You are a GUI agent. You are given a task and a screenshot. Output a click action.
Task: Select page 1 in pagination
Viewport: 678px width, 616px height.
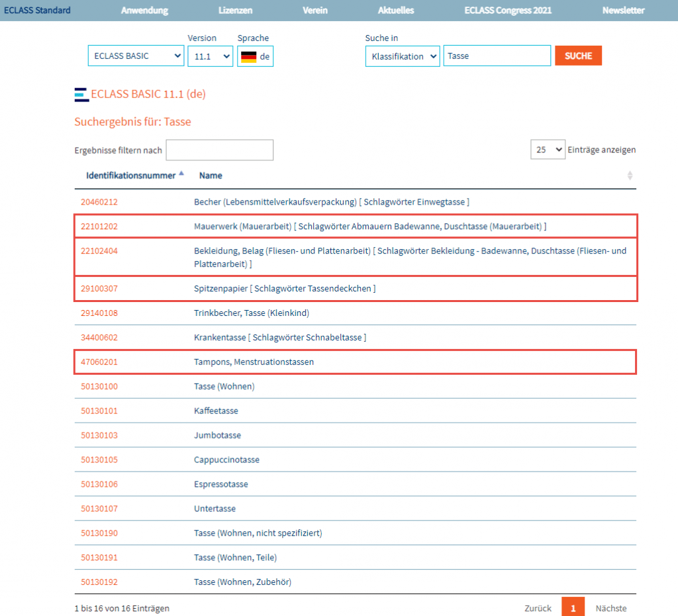[x=573, y=607]
